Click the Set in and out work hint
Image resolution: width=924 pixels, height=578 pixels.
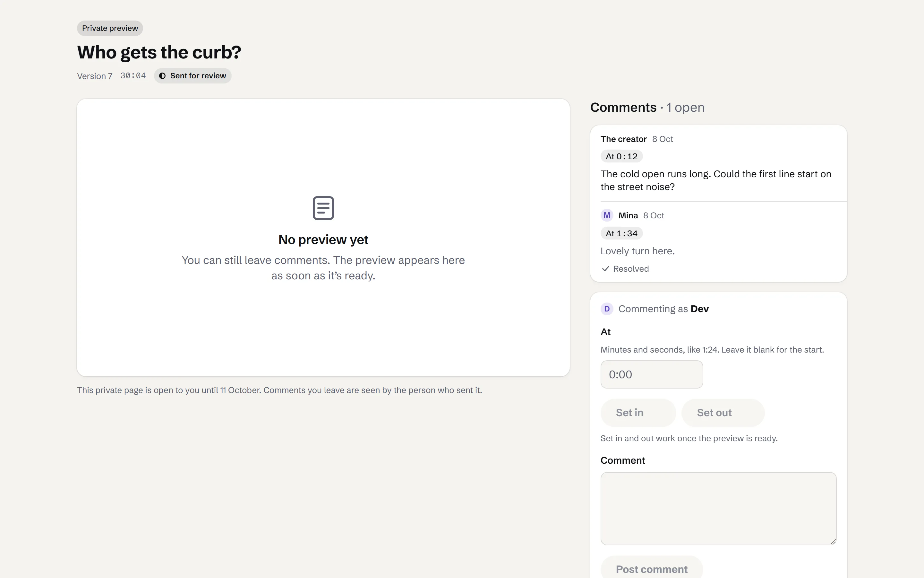click(689, 438)
